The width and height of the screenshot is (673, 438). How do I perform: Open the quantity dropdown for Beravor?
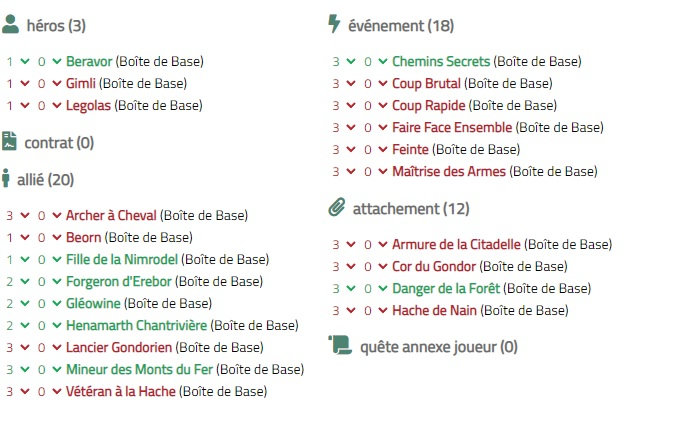pyautogui.click(x=25, y=61)
